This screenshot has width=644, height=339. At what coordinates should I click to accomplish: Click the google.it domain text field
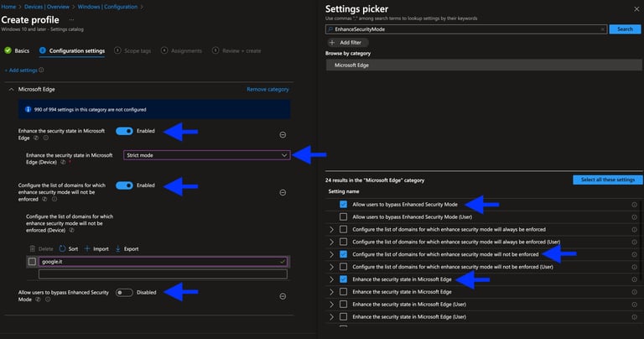(x=163, y=261)
